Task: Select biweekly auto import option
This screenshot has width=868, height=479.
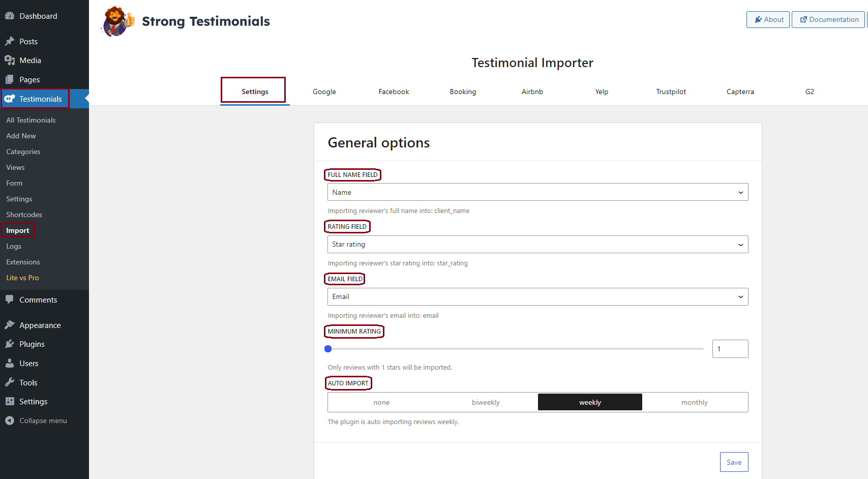Action: coord(486,402)
